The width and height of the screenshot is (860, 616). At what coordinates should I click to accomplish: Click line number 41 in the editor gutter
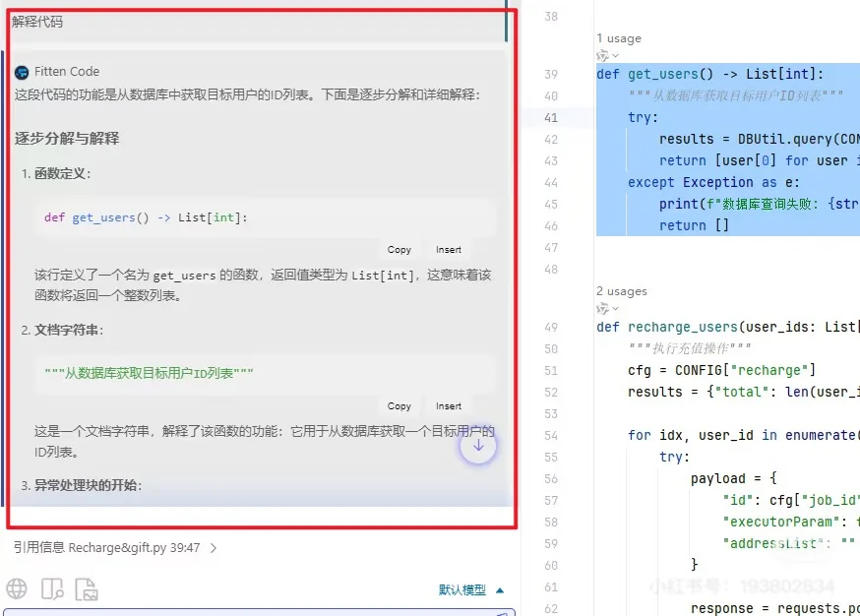pyautogui.click(x=550, y=118)
